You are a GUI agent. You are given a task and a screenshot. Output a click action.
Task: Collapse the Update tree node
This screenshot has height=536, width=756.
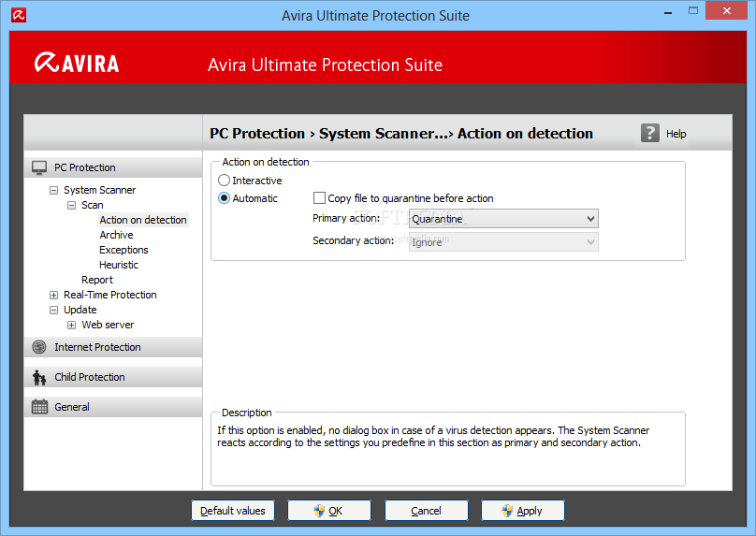click(x=53, y=310)
